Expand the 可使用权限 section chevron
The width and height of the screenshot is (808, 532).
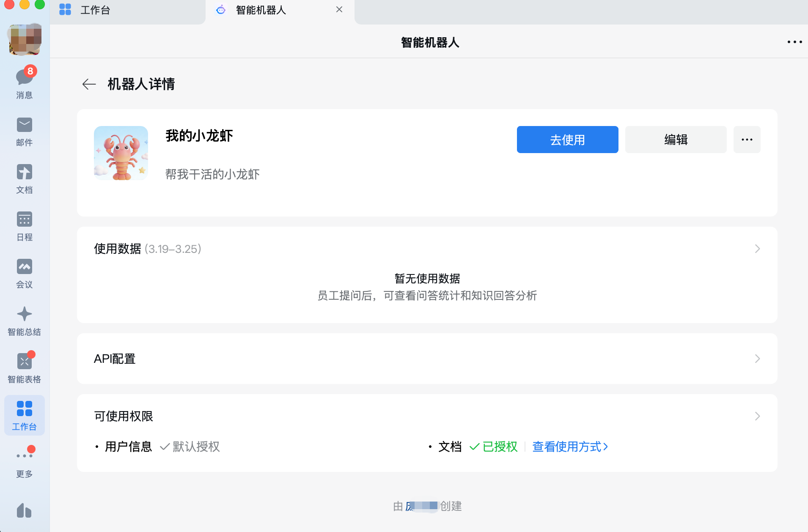tap(757, 416)
